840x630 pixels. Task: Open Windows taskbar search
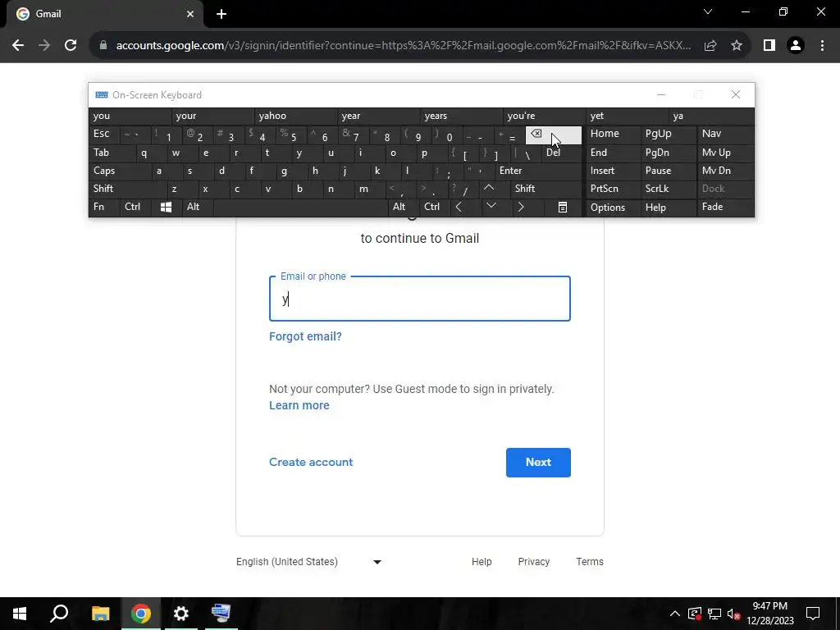[59, 614]
